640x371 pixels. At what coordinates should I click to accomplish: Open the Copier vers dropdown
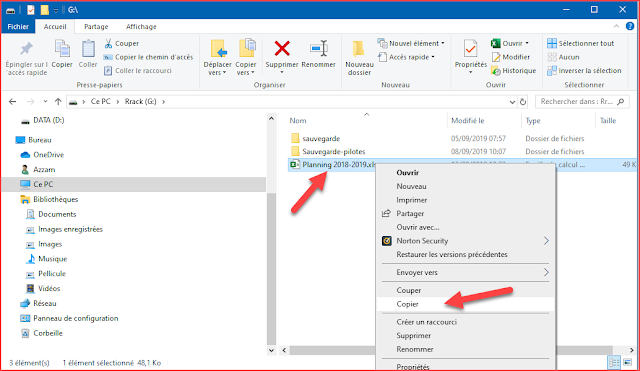click(246, 69)
